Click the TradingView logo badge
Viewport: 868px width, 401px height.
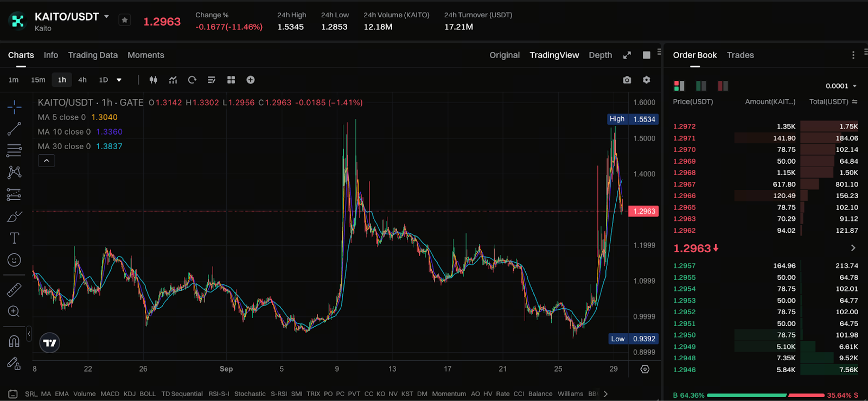50,343
